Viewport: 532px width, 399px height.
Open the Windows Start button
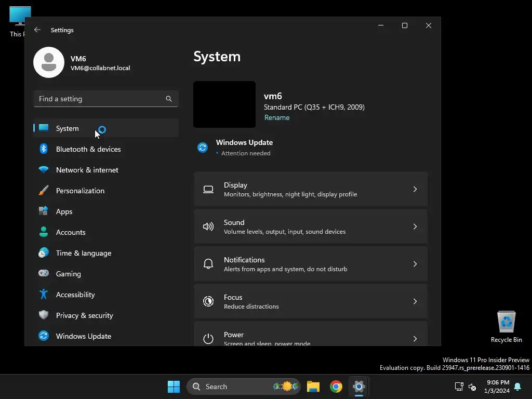click(174, 387)
